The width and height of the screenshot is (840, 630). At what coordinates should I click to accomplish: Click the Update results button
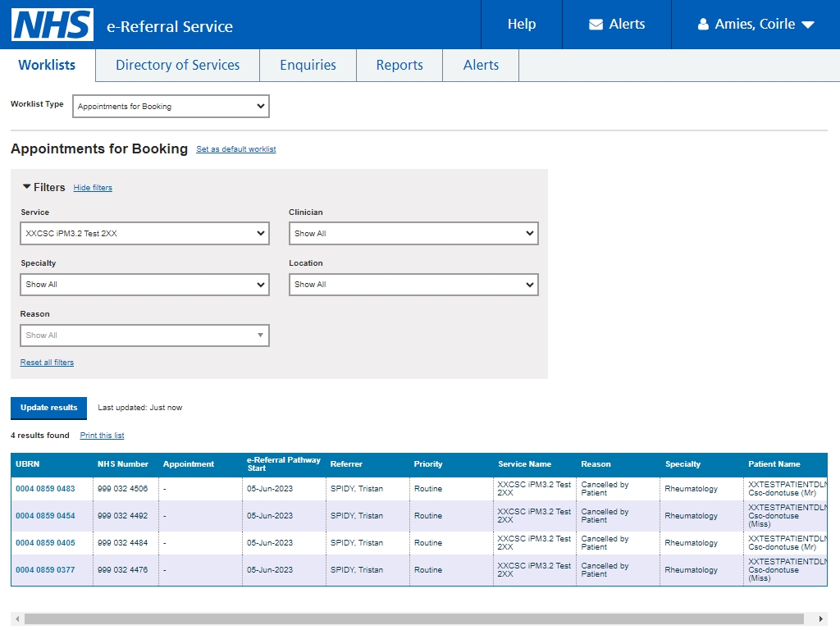(48, 408)
